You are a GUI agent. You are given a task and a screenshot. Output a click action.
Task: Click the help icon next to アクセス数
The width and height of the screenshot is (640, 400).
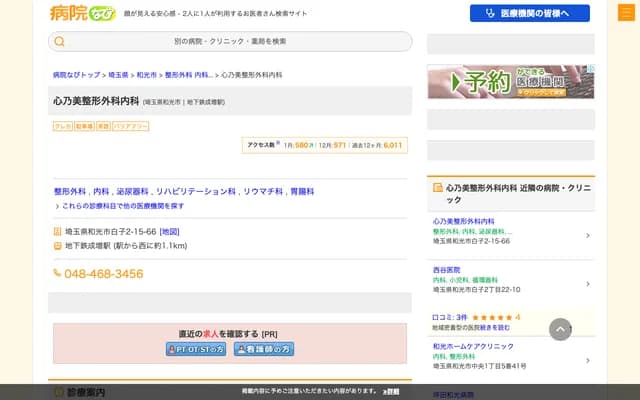point(277,144)
